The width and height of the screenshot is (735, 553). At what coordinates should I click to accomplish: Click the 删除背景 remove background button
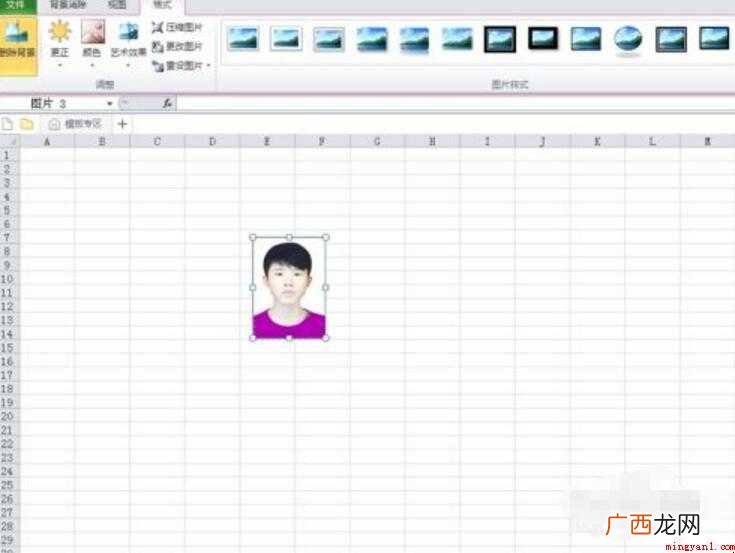pyautogui.click(x=18, y=45)
